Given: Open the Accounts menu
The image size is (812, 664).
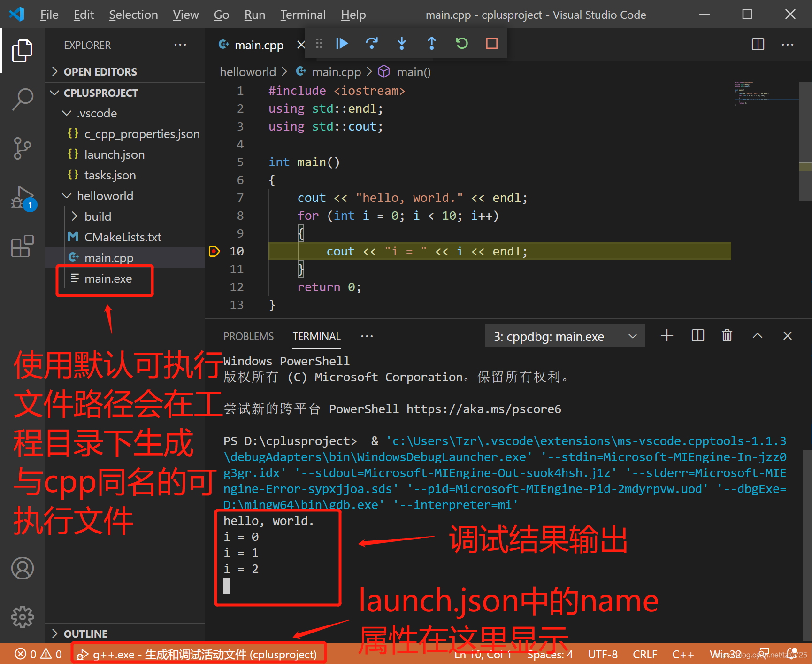Looking at the screenshot, I should coord(22,568).
